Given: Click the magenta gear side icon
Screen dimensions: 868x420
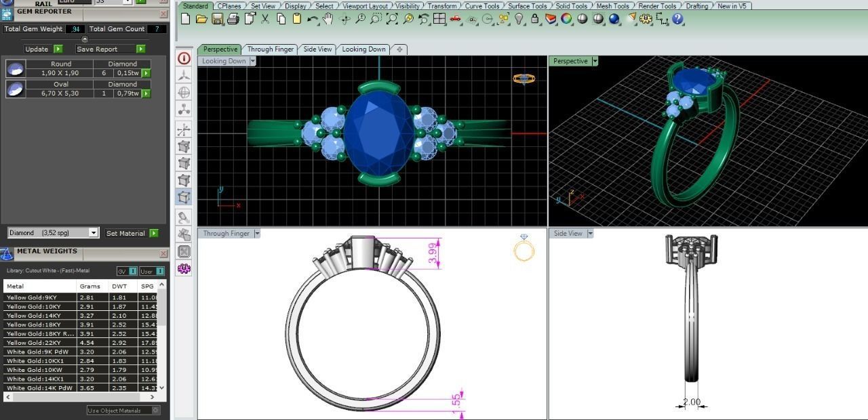Looking at the screenshot, I should coord(184,269).
